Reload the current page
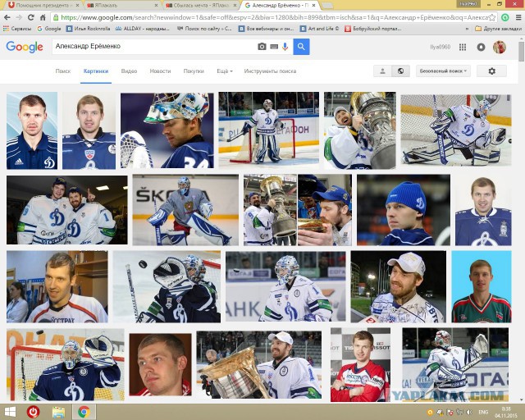Viewport: 525px width, 420px height. [31, 17]
